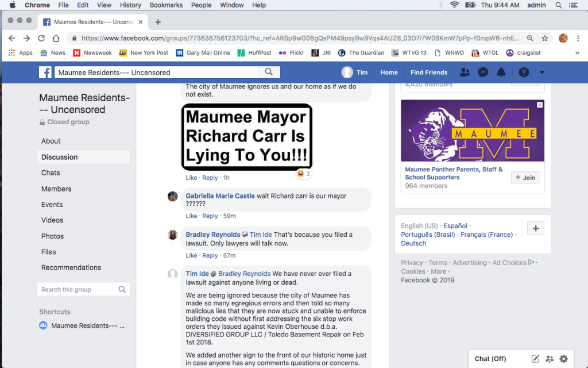The height and width of the screenshot is (368, 588).
Task: Bookmark page with the star icon
Action: [x=545, y=39]
